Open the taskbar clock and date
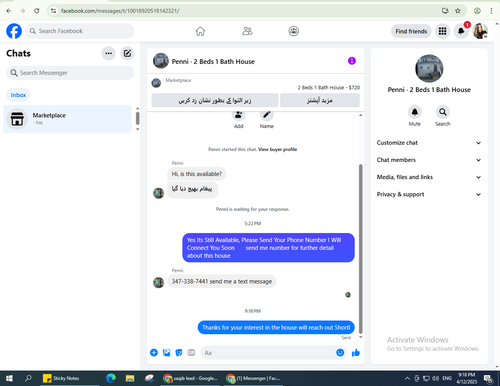Screen dimensions: 500x386 click(467, 378)
